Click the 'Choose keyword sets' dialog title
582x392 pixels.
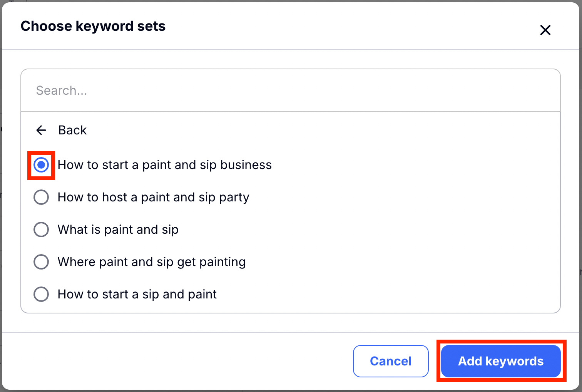point(93,26)
